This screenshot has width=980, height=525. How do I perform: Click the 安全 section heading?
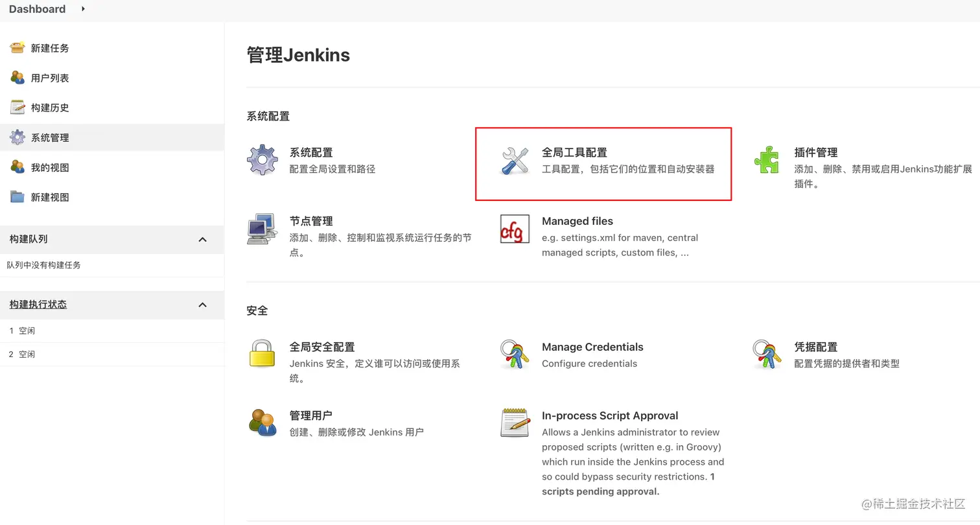pos(257,310)
